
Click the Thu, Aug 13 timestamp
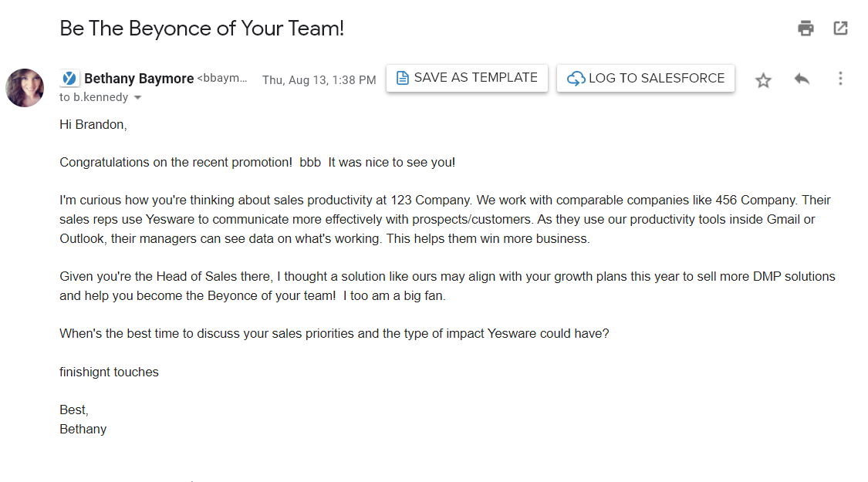(319, 80)
